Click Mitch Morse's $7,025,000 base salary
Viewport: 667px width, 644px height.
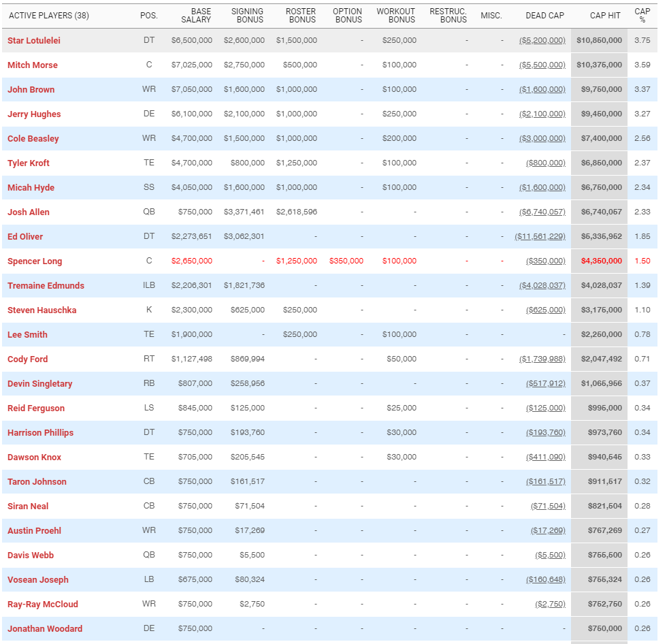[x=192, y=65]
